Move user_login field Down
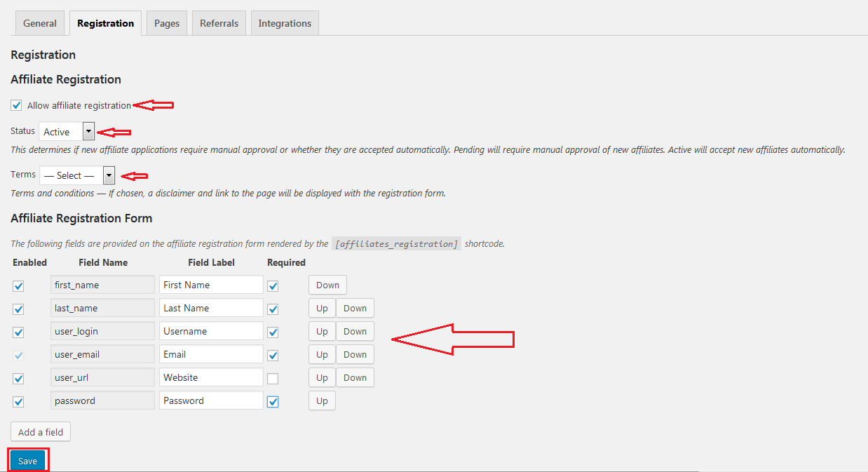868x472 pixels. [x=355, y=331]
